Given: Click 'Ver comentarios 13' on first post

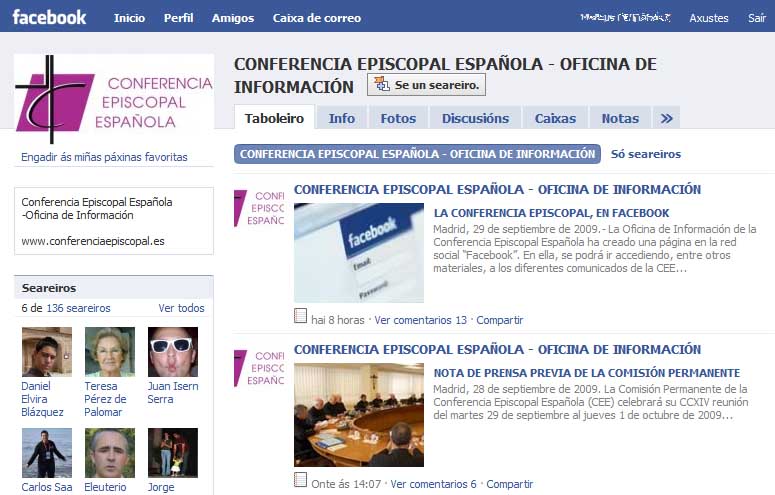Looking at the screenshot, I should click(x=421, y=320).
